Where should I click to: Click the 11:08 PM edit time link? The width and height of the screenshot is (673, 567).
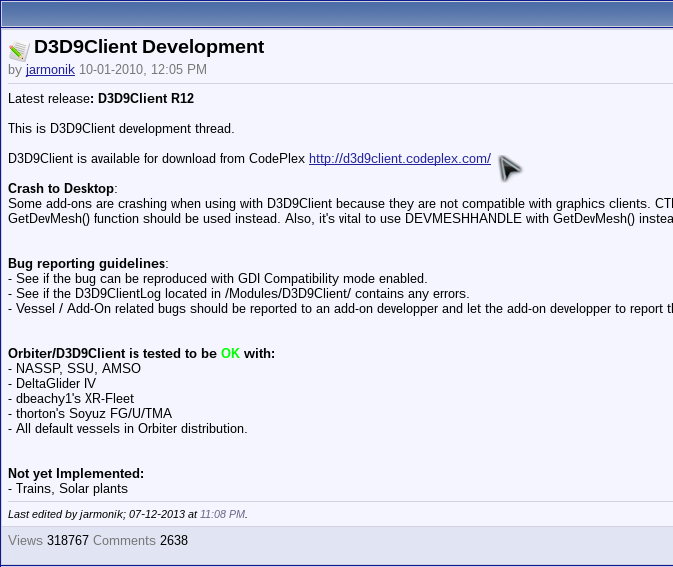tap(222, 514)
